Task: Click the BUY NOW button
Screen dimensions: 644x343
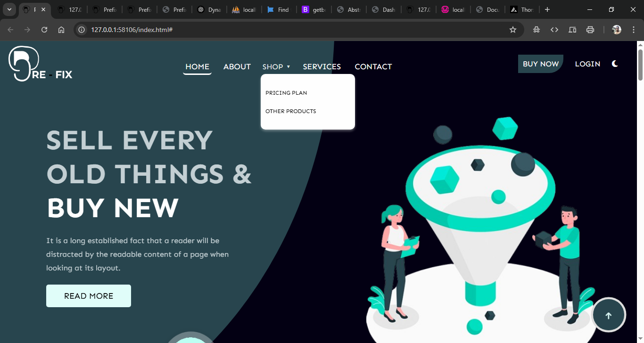Action: (541, 64)
